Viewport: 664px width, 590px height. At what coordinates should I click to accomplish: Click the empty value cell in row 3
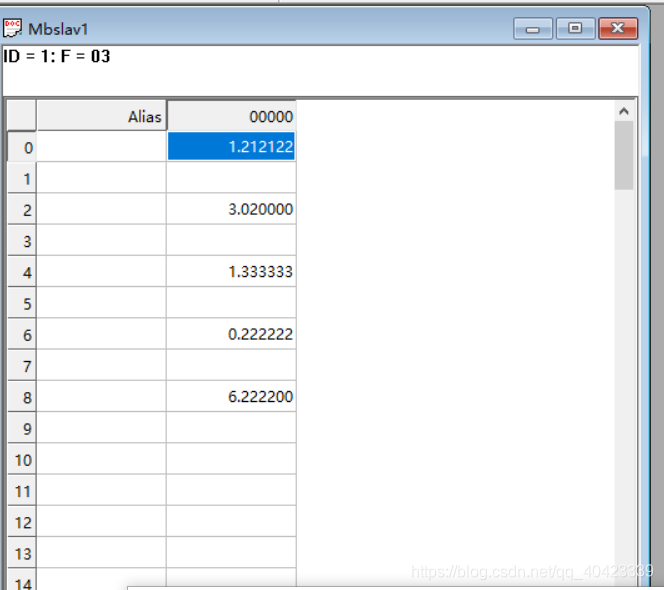pyautogui.click(x=231, y=240)
